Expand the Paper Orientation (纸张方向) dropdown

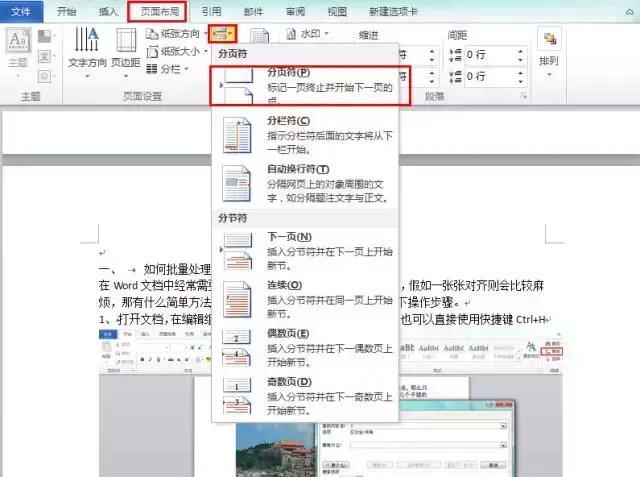[x=206, y=33]
